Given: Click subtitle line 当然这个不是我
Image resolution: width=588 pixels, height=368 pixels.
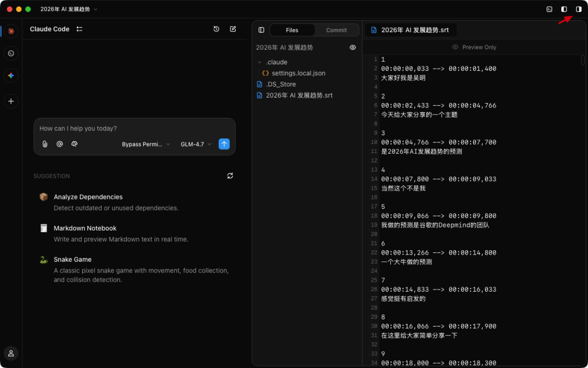Looking at the screenshot, I should pos(403,188).
